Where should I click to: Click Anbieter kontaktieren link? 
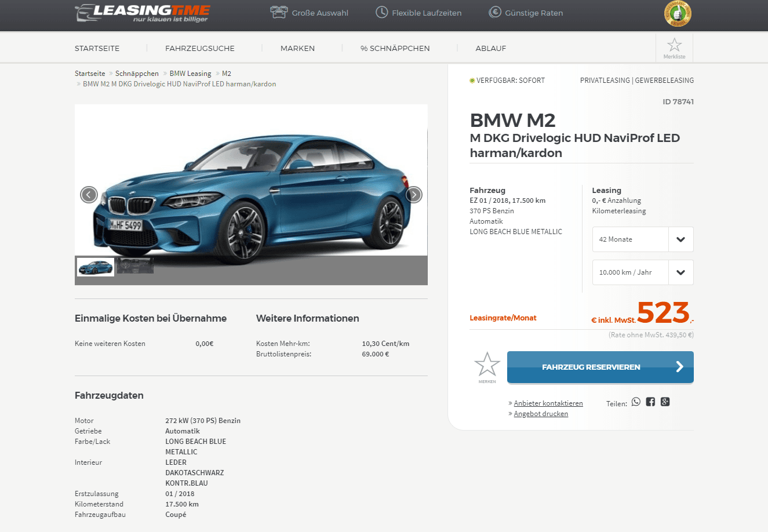(548, 403)
